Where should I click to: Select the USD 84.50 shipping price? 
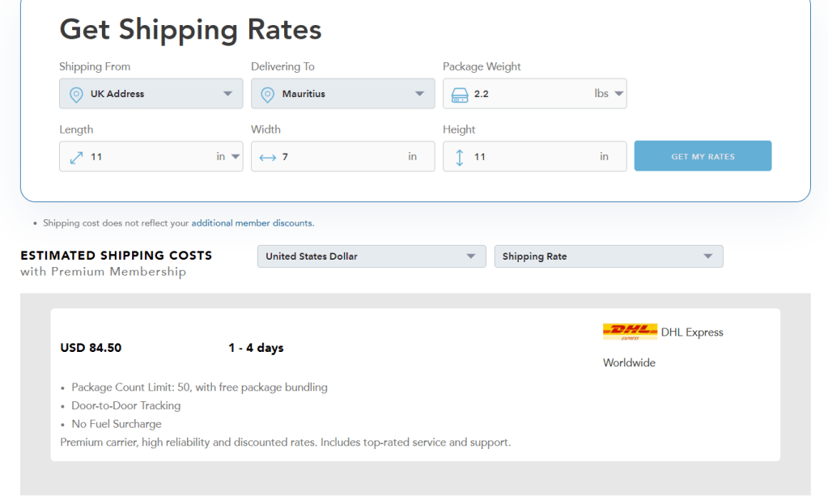(x=91, y=348)
